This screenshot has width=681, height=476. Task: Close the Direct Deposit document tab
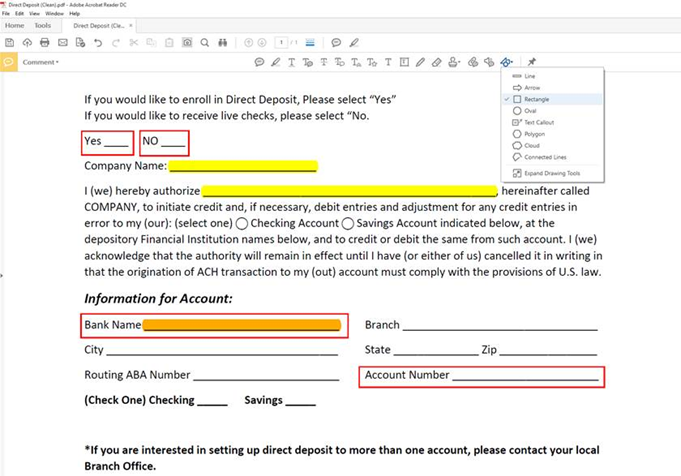tap(131, 26)
